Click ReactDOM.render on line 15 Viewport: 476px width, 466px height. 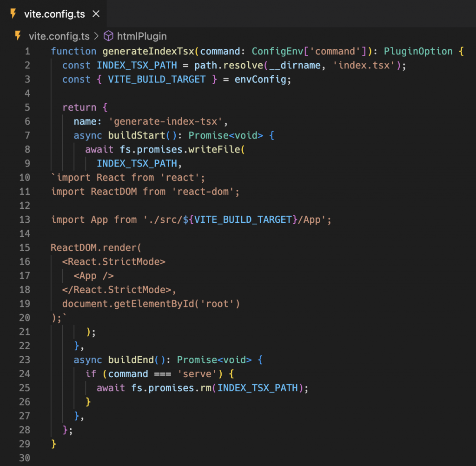93,247
